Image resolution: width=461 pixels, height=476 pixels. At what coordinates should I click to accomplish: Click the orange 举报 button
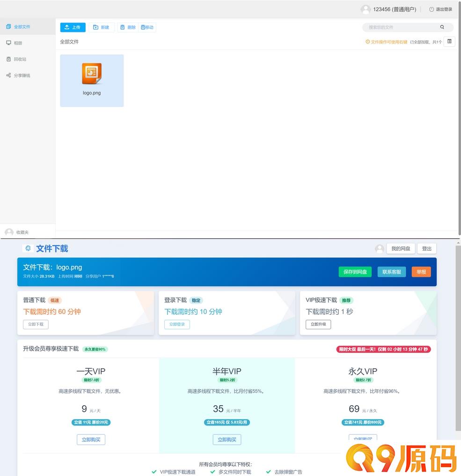(x=421, y=272)
